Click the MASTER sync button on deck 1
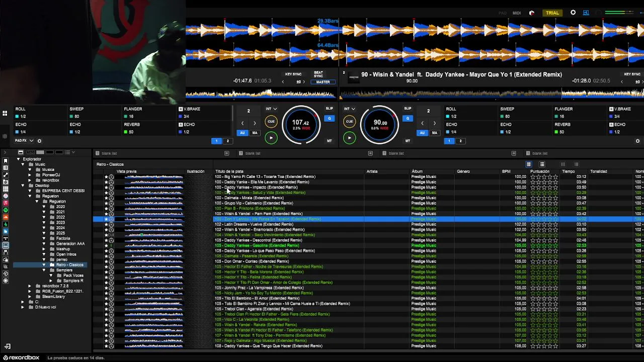 [x=323, y=82]
